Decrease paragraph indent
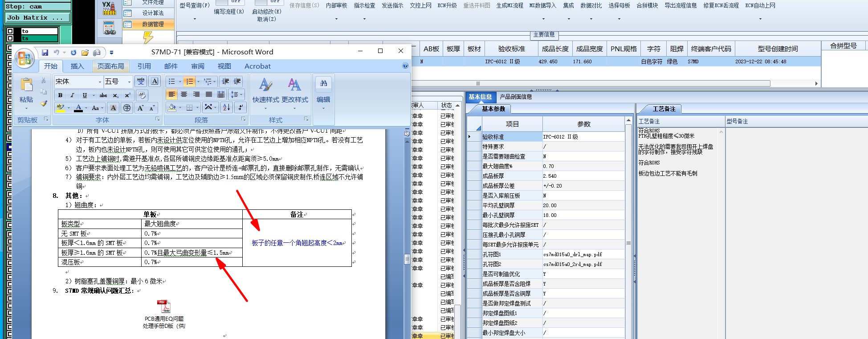Image resolution: width=868 pixels, height=339 pixels. 226,81
